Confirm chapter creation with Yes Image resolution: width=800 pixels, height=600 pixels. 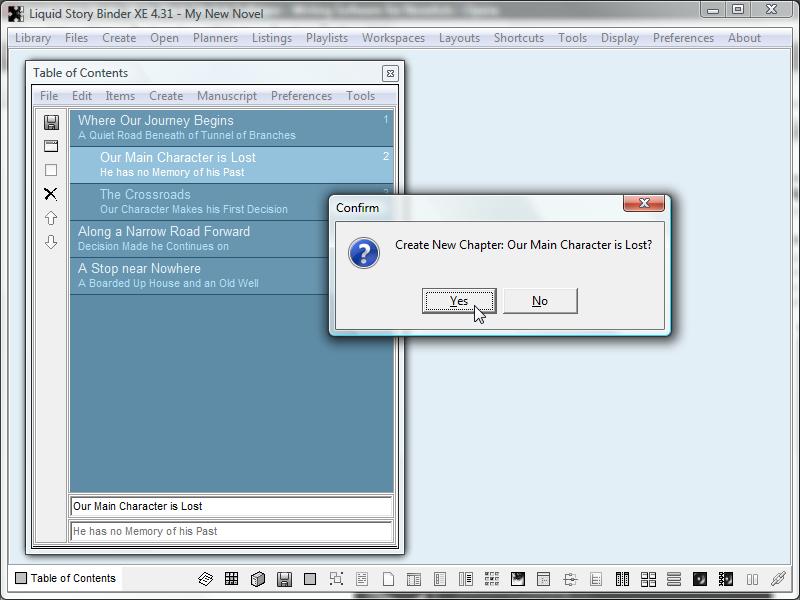pos(459,301)
